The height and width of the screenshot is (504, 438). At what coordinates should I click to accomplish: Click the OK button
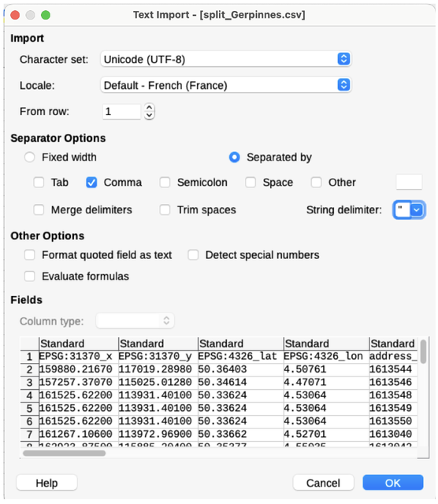pos(392,483)
